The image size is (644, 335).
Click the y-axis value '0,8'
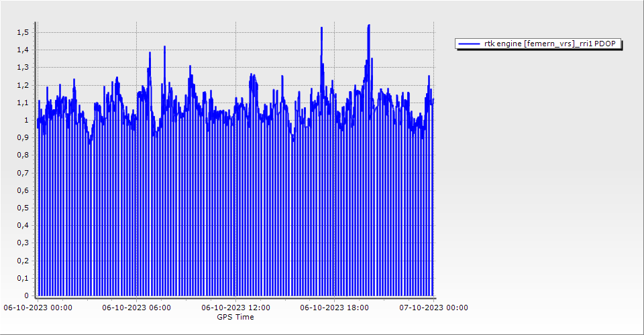[x=23, y=155]
